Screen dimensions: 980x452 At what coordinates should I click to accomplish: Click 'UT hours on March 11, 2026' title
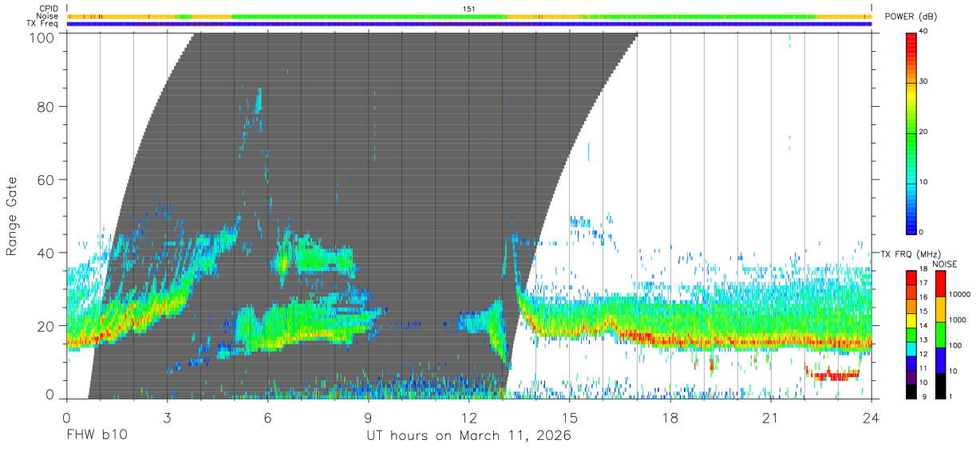468,436
